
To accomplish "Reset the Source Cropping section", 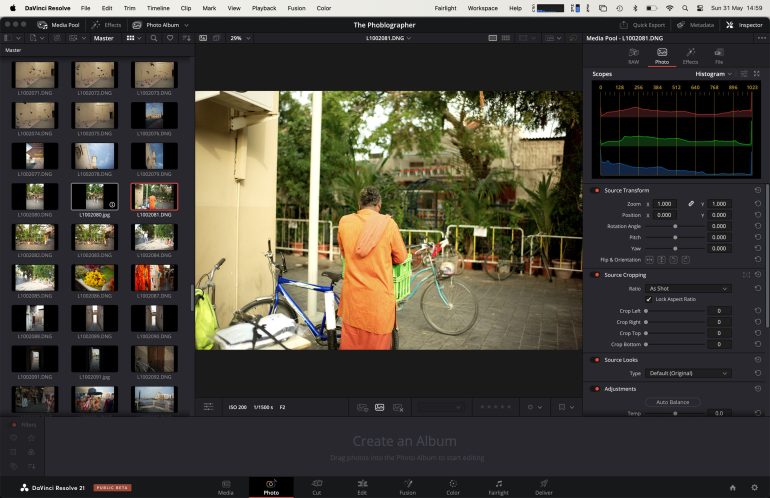I will 758,275.
